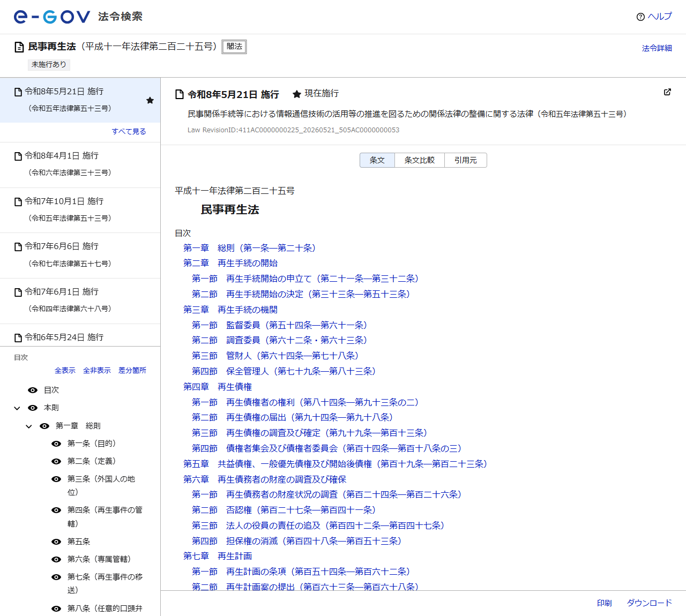The height and width of the screenshot is (616, 686).
Task: Select the 令和8年4月1日 施行 revision
Action: tap(80, 164)
